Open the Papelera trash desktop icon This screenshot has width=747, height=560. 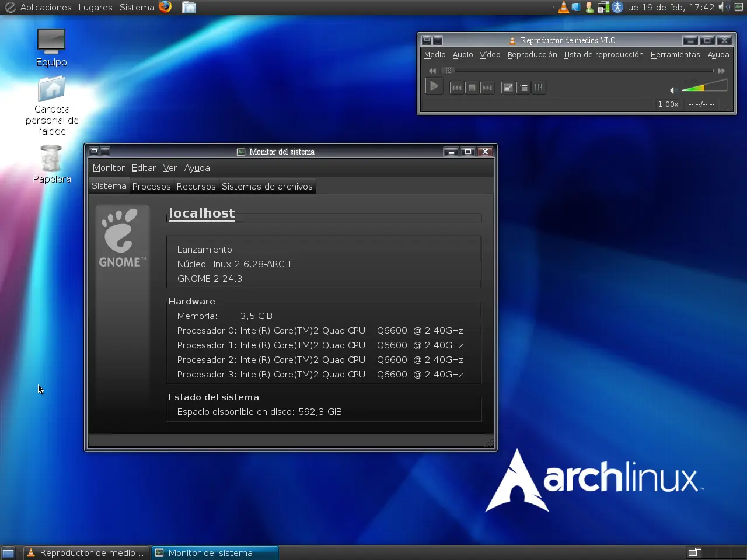click(51, 159)
